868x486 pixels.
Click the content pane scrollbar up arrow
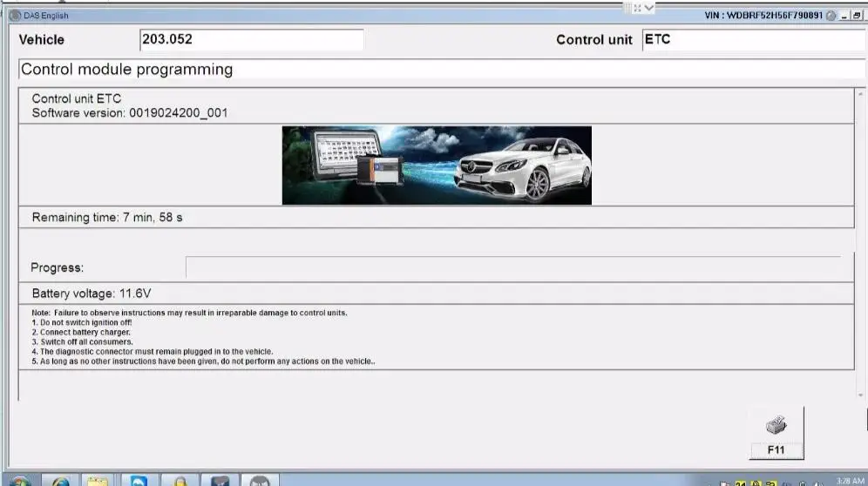[860, 94]
